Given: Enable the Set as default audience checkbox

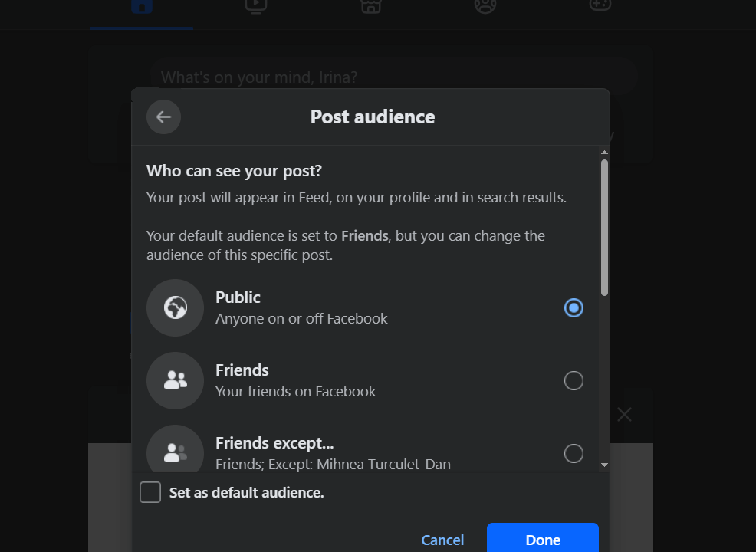Looking at the screenshot, I should [150, 492].
